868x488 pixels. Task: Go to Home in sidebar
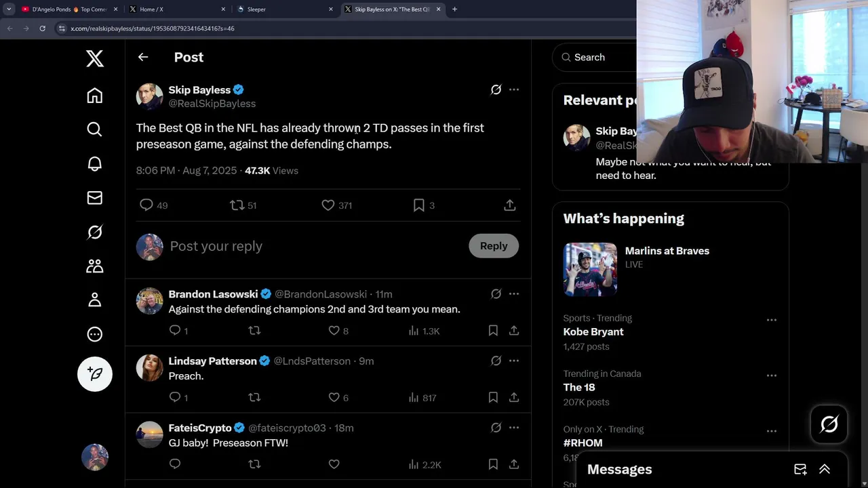click(x=95, y=96)
